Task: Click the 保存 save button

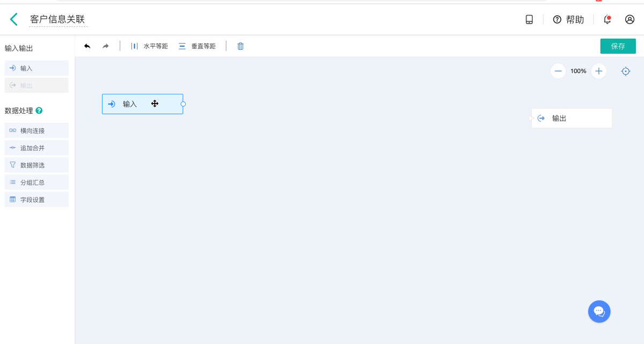Action: [618, 46]
